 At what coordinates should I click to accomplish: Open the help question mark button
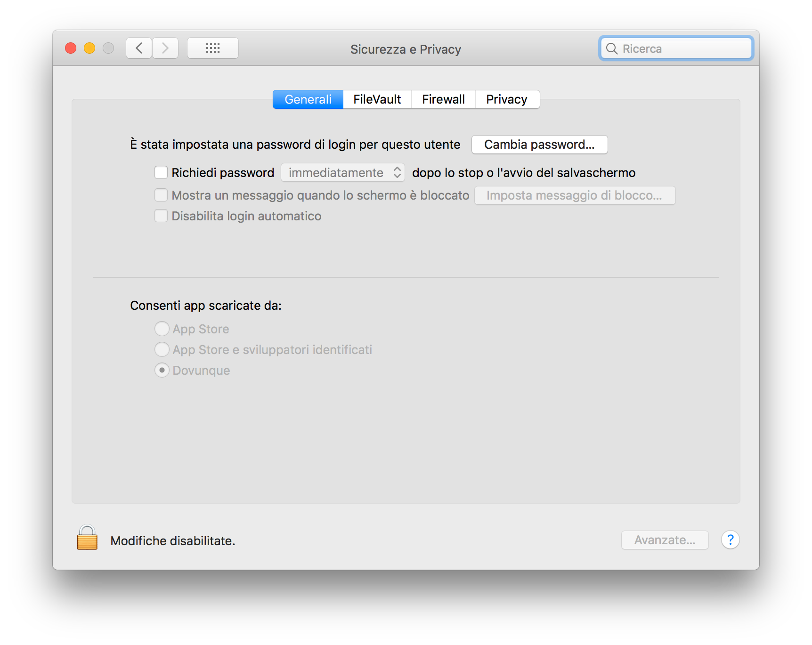[730, 540]
